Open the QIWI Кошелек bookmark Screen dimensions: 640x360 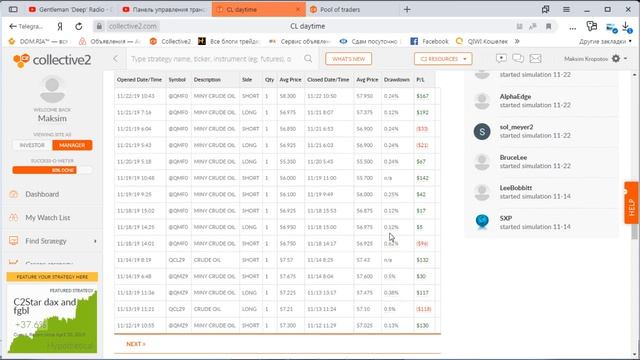(482, 41)
